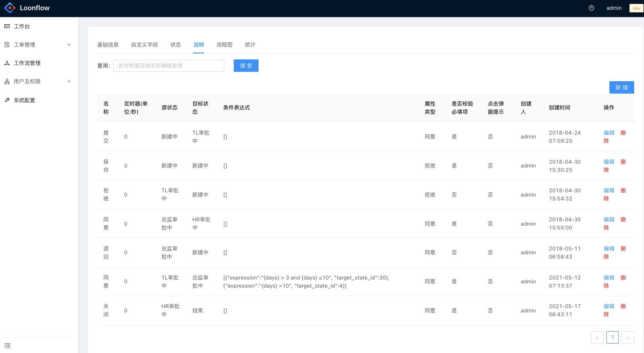Click the 2018-04-24 07:09:25 timestamp cell
The height and width of the screenshot is (353, 644).
(x=565, y=137)
